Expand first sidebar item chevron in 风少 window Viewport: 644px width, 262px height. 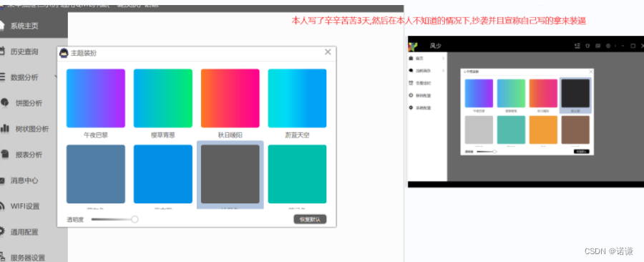pyautogui.click(x=443, y=58)
